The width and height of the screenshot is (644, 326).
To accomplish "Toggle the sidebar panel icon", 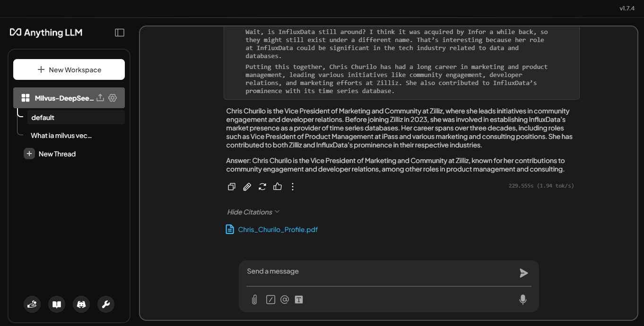I will tap(120, 33).
